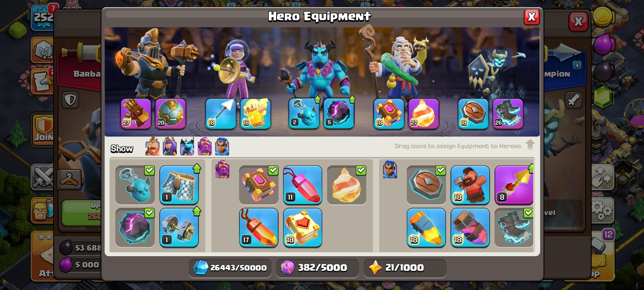The width and height of the screenshot is (644, 290).
Task: Toggle the equipped Seeking Shield checkmark item
Action: point(426,185)
